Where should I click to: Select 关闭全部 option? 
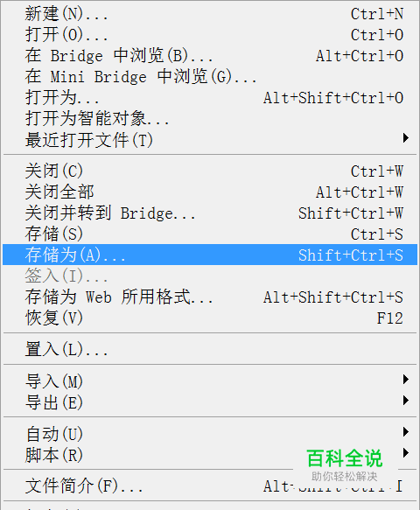[210, 192]
